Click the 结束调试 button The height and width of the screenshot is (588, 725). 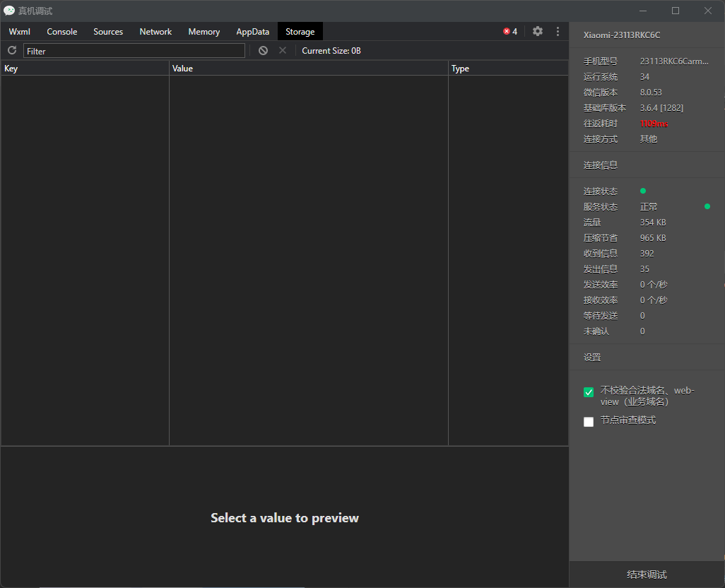[x=647, y=575]
